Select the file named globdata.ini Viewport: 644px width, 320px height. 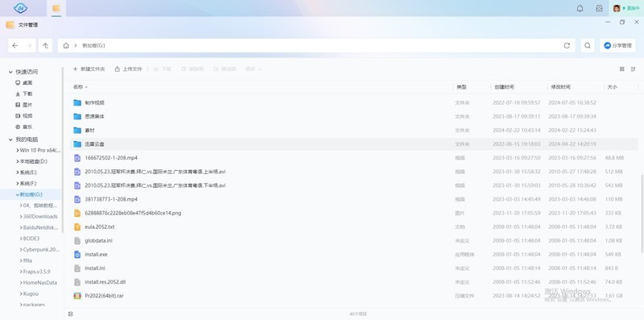[98, 241]
